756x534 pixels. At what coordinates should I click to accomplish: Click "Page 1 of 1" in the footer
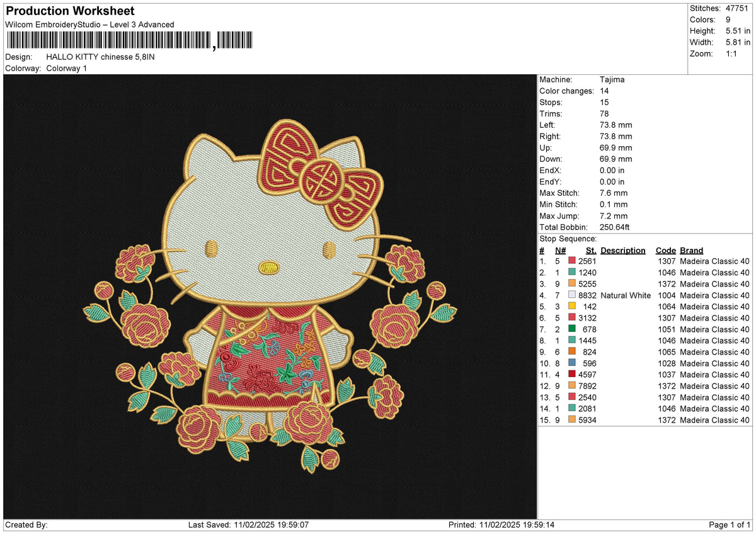[x=730, y=525]
